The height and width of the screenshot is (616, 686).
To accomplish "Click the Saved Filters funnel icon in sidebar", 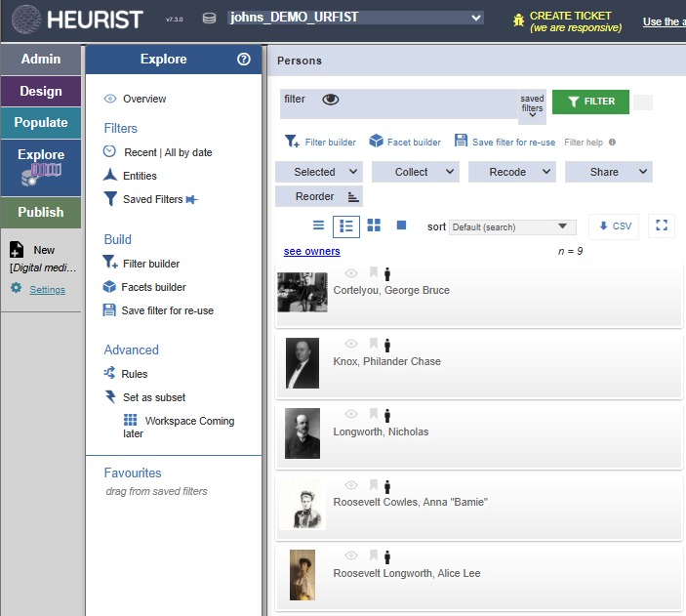I will [110, 198].
